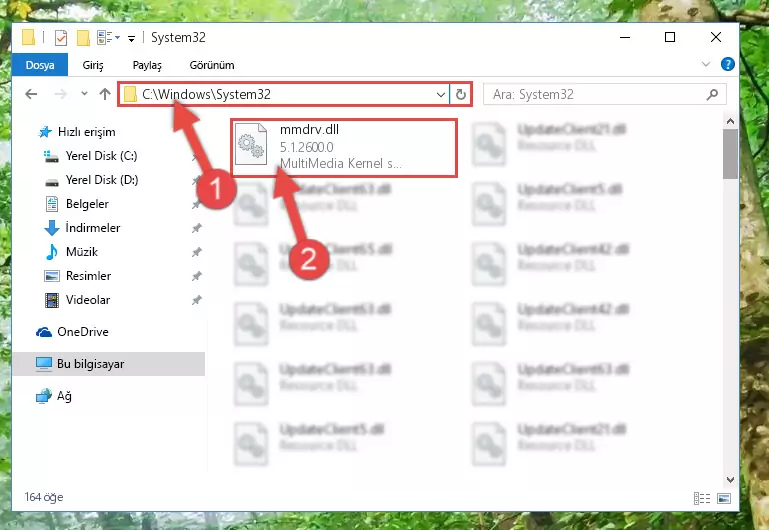Select Bu bilgisayar in navigation pane
The image size is (769, 530).
(108, 364)
